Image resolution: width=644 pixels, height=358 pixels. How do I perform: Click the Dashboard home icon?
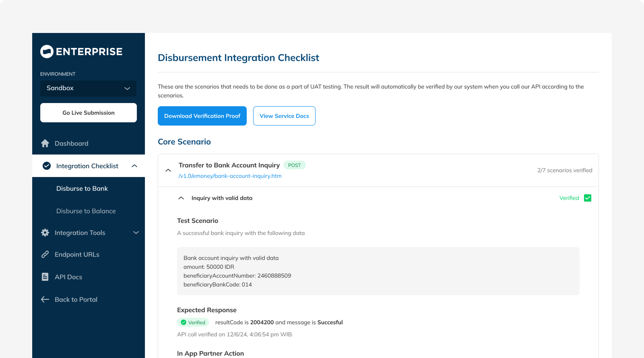point(45,143)
